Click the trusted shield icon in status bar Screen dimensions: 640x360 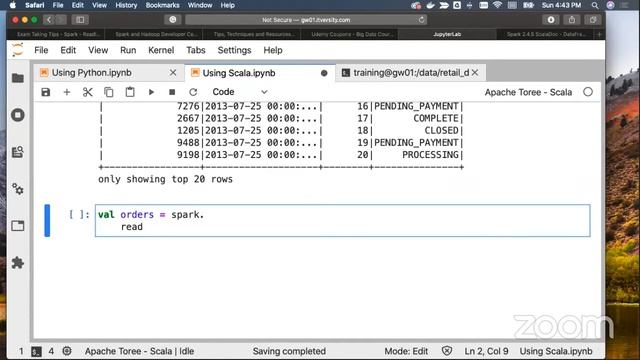447,351
